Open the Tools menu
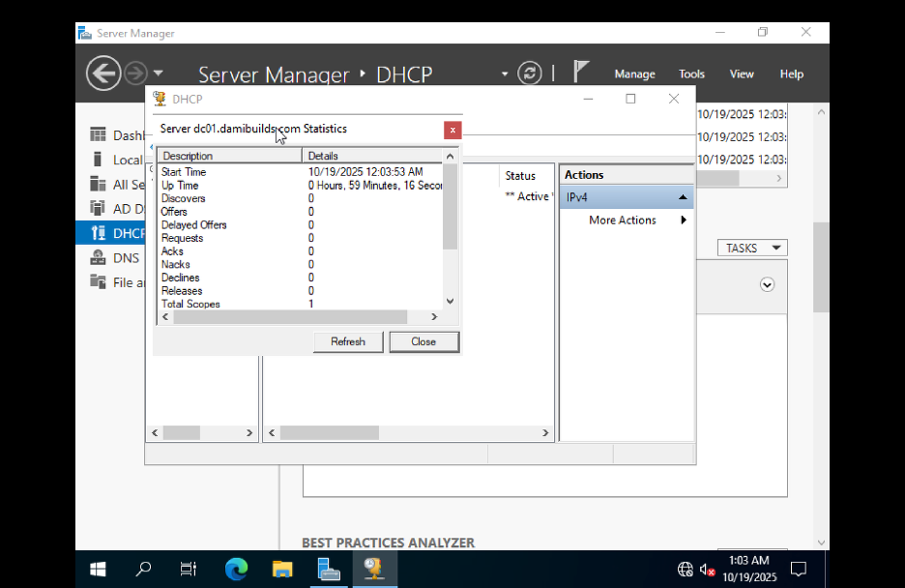 coord(691,73)
